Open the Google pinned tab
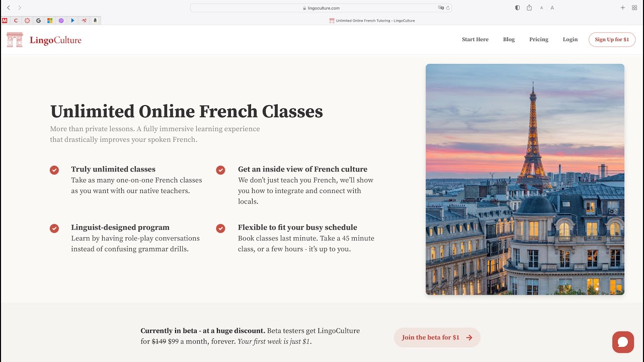Viewport: 644px width, 362px height. point(38,21)
